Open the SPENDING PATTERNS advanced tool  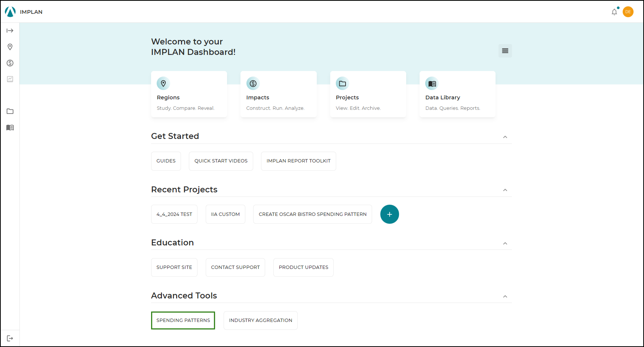point(183,320)
